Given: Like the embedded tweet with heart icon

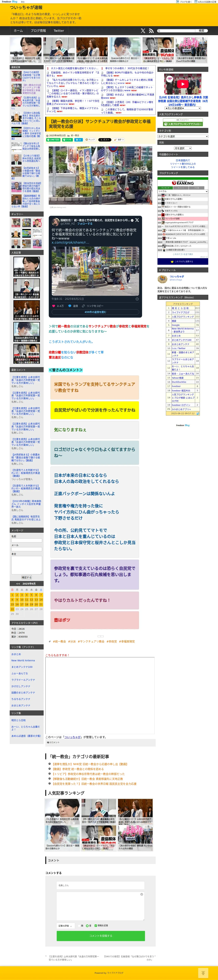Looking at the screenshot, I should point(54,306).
